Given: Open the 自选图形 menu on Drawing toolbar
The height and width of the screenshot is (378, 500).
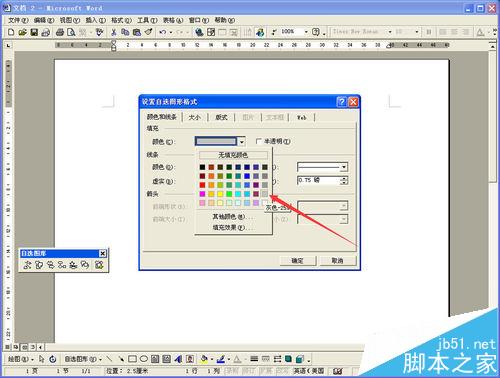Looking at the screenshot, I should pyautogui.click(x=83, y=359).
